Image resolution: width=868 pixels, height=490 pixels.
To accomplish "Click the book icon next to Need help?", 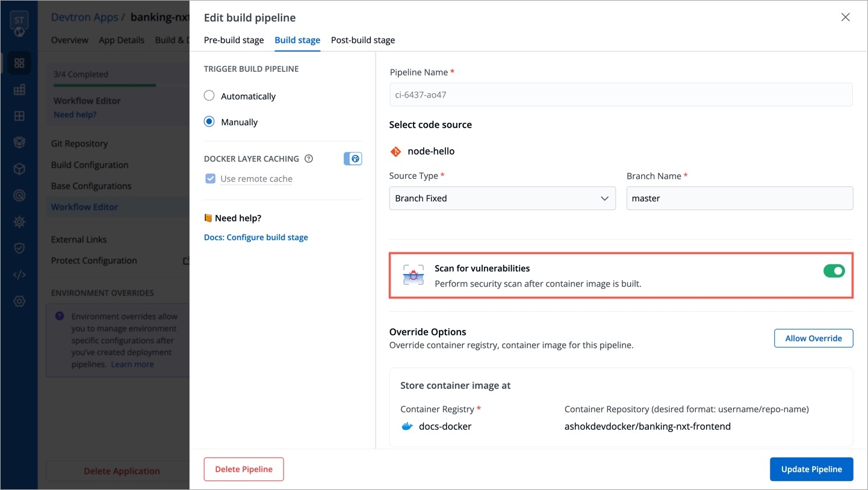I will pyautogui.click(x=208, y=218).
